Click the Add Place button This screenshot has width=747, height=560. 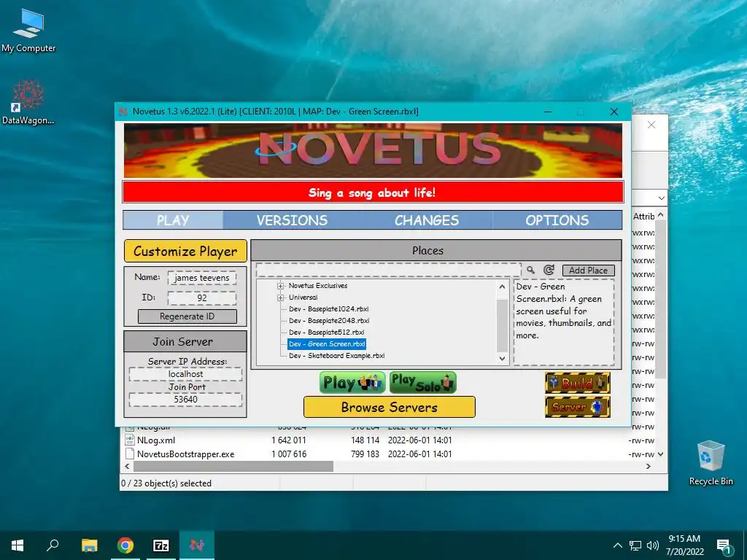pyautogui.click(x=589, y=270)
